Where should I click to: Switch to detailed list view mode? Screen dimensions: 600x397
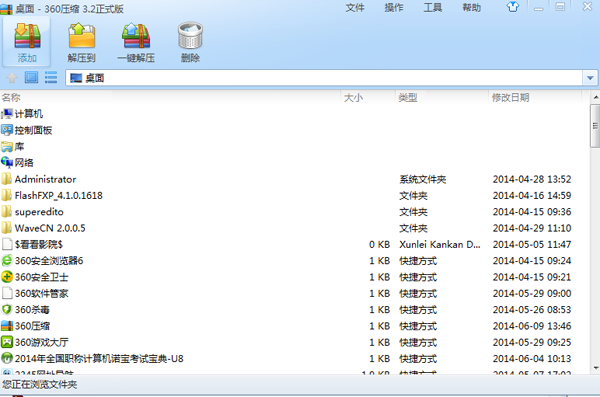click(x=51, y=78)
